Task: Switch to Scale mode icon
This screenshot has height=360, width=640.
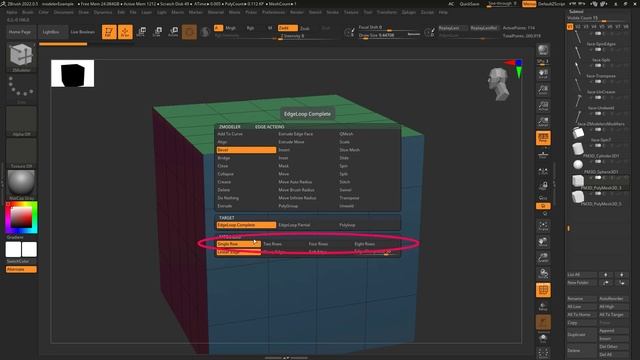Action: click(157, 32)
